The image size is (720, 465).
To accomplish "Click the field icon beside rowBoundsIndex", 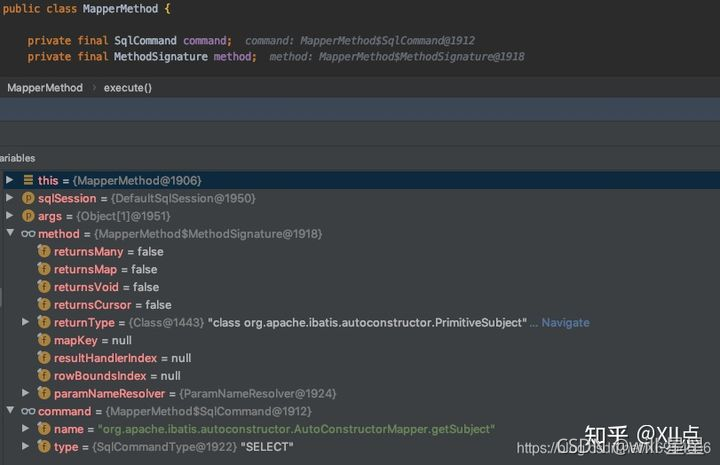I will 44,375.
